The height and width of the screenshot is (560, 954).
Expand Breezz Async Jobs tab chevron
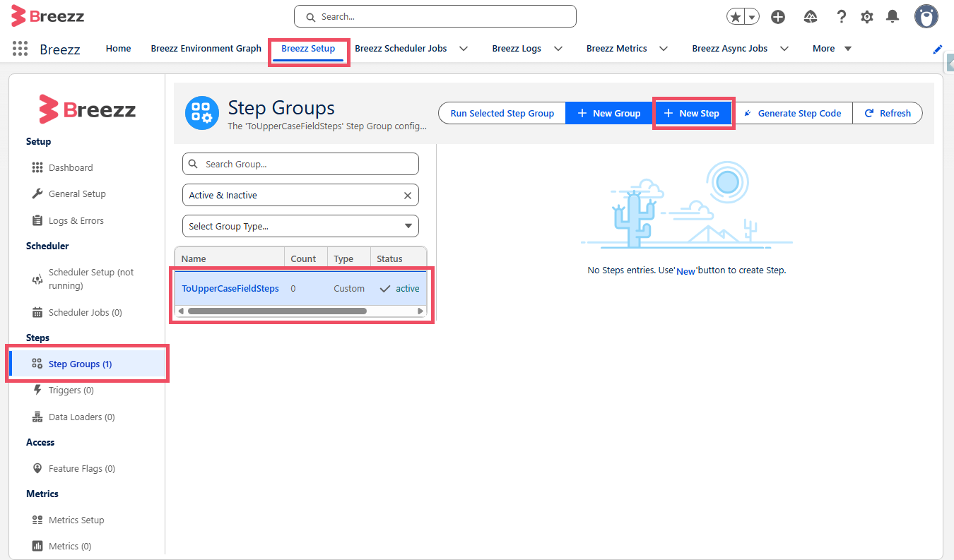click(784, 49)
